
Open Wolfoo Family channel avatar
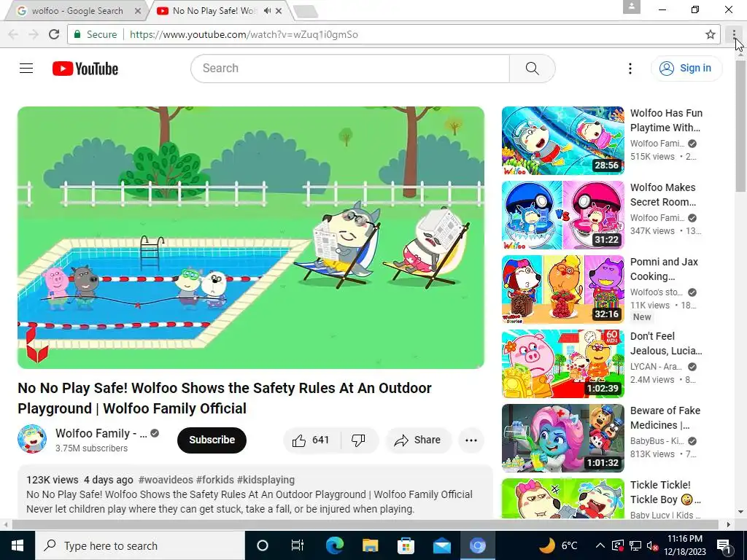tap(32, 438)
